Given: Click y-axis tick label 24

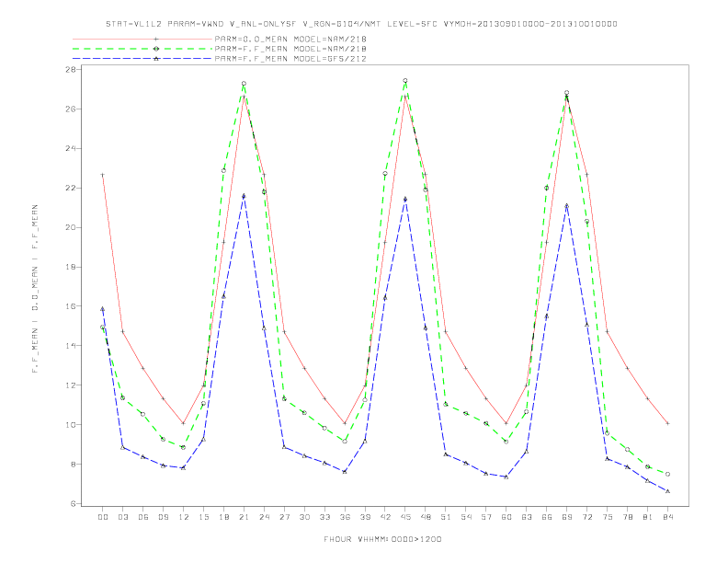Looking at the screenshot, I should pyautogui.click(x=72, y=148).
